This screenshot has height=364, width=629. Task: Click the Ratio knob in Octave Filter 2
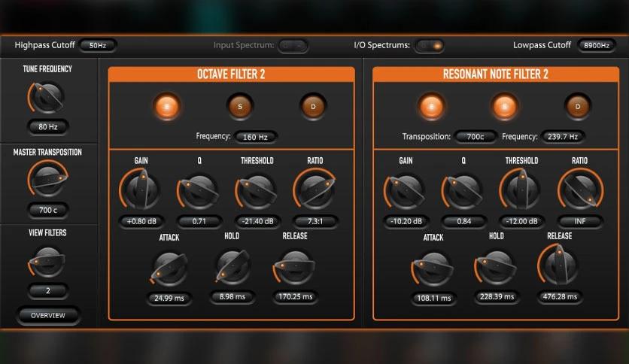314,190
